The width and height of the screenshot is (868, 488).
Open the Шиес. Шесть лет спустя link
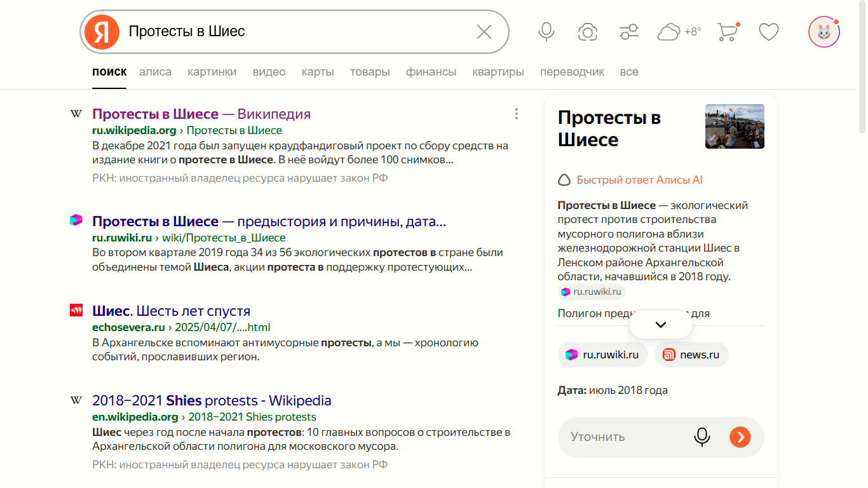coord(171,311)
